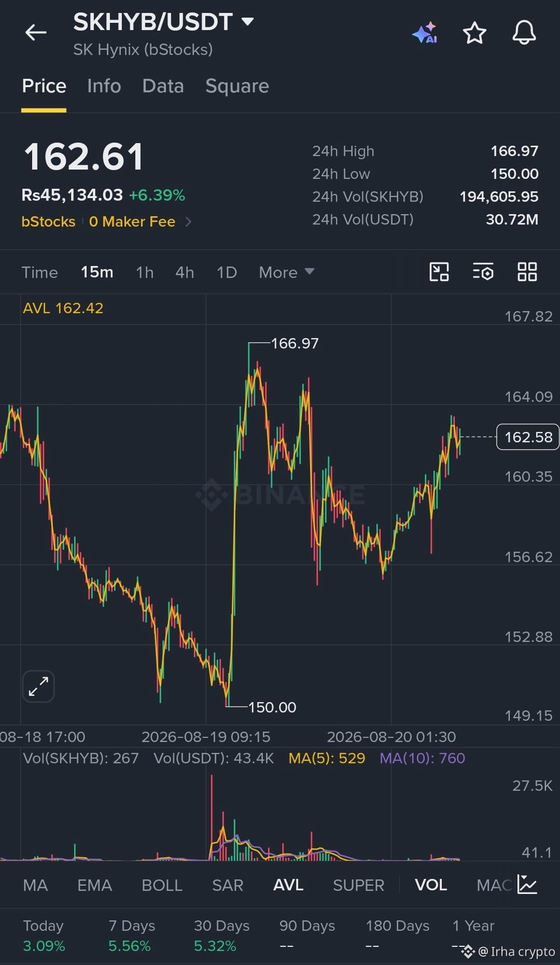Open the grid layout icon
The height and width of the screenshot is (965, 560).
click(527, 272)
